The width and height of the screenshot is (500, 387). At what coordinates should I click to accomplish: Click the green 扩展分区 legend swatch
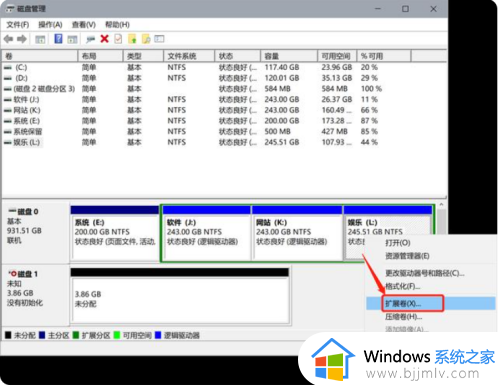(x=76, y=335)
